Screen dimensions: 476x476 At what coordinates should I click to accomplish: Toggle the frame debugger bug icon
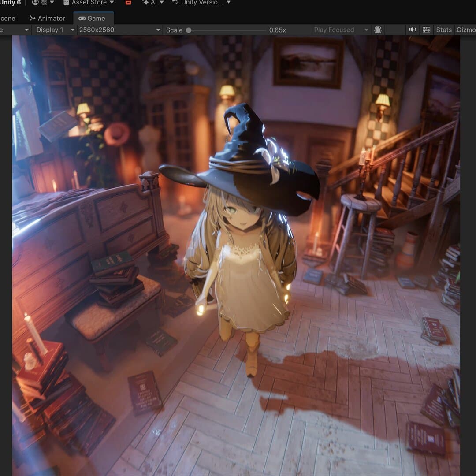[x=378, y=30]
